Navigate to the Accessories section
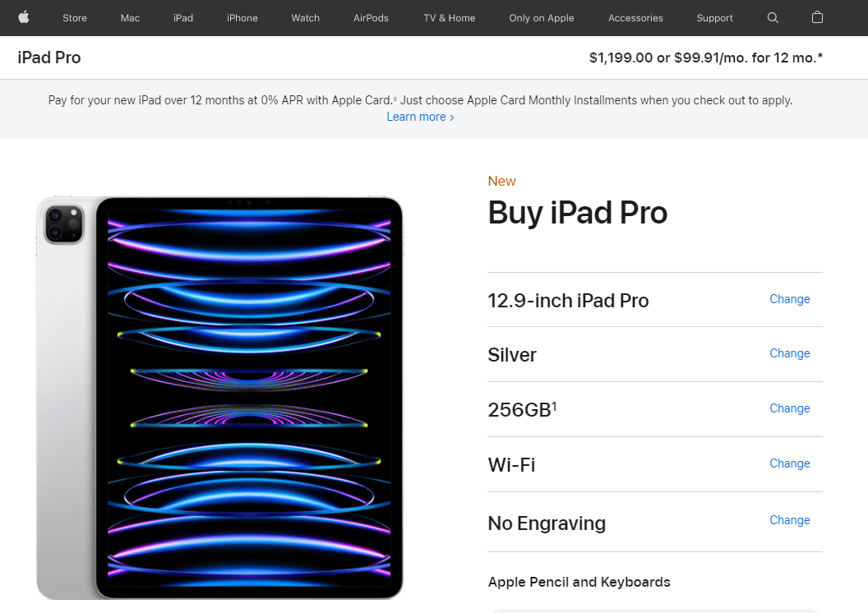Image resolution: width=868 pixels, height=613 pixels. [x=635, y=17]
